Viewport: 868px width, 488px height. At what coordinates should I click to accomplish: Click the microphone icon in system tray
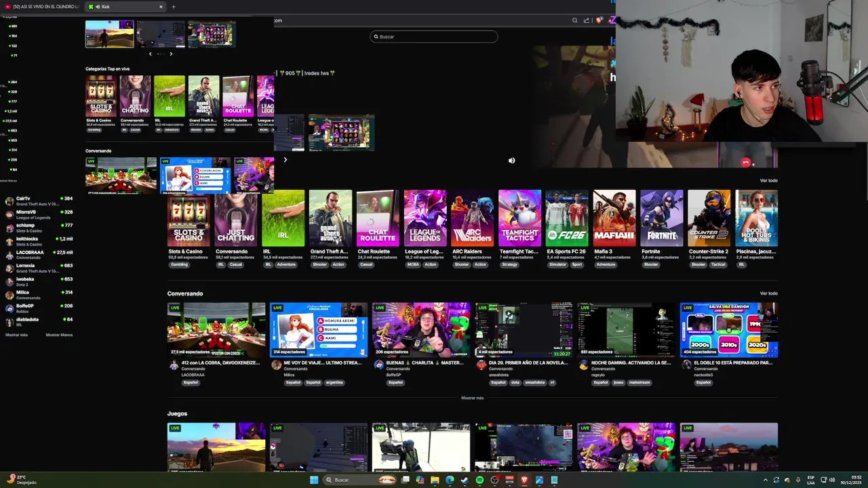797,480
